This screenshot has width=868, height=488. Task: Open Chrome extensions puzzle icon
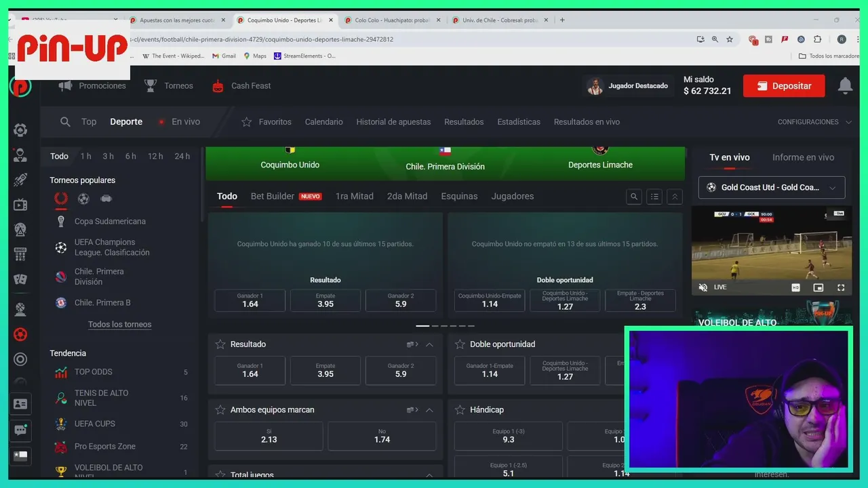click(x=817, y=39)
